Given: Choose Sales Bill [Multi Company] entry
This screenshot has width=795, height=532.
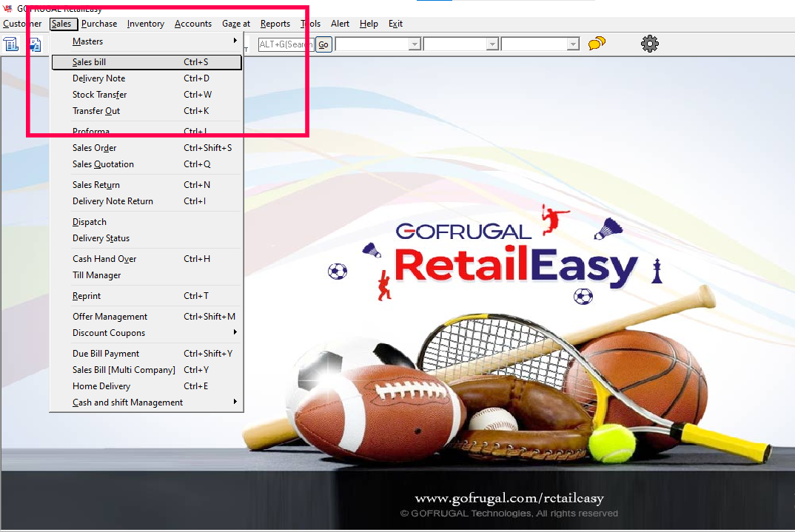Looking at the screenshot, I should [147, 370].
